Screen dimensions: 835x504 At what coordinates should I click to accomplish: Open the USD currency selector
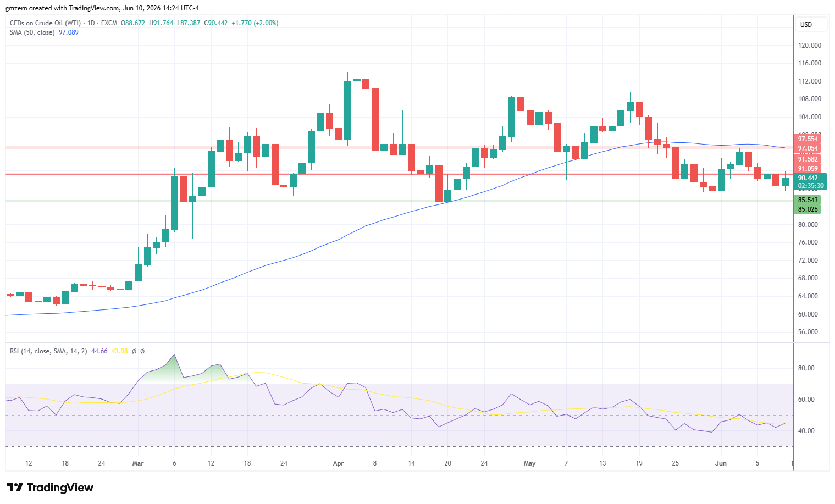pyautogui.click(x=810, y=24)
